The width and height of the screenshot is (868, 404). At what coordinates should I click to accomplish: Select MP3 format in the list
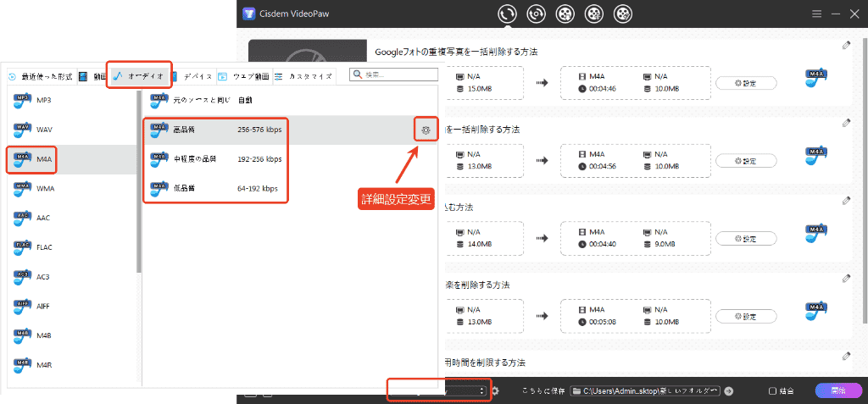(x=72, y=100)
